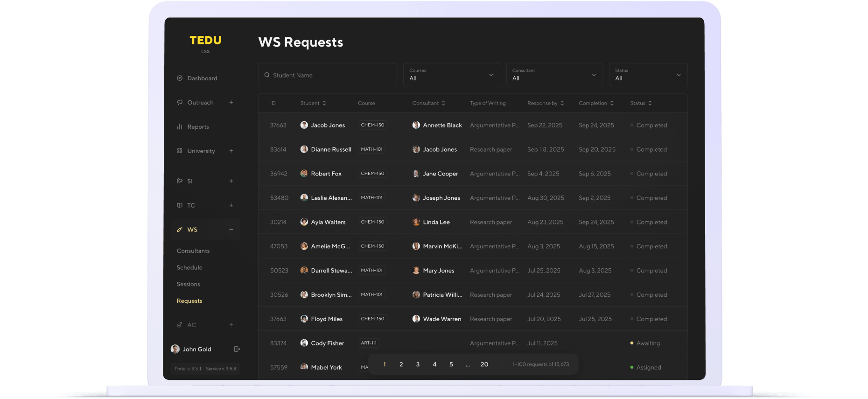Go to Schedule in WS submenu
The image size is (868, 399).
click(189, 268)
